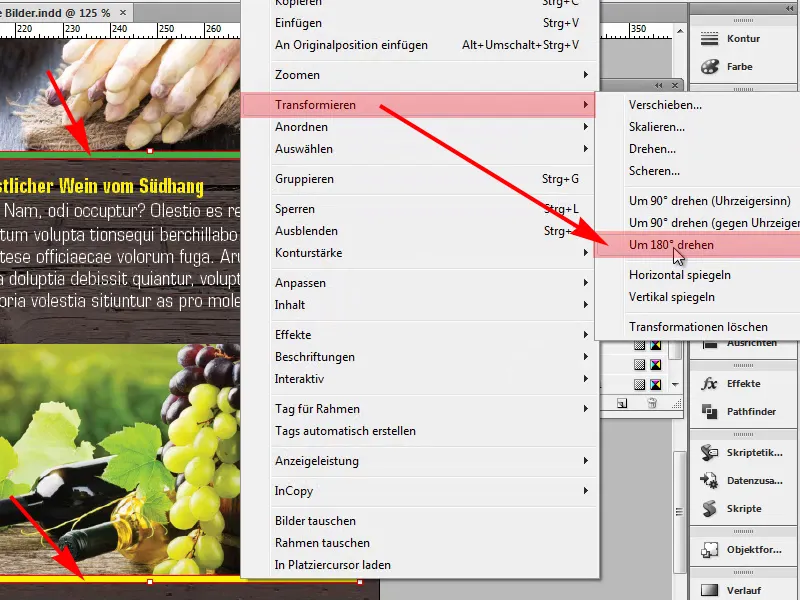Viewport: 800px width, 600px height.
Task: Choose Bilder tauschen
Action: pos(419,521)
